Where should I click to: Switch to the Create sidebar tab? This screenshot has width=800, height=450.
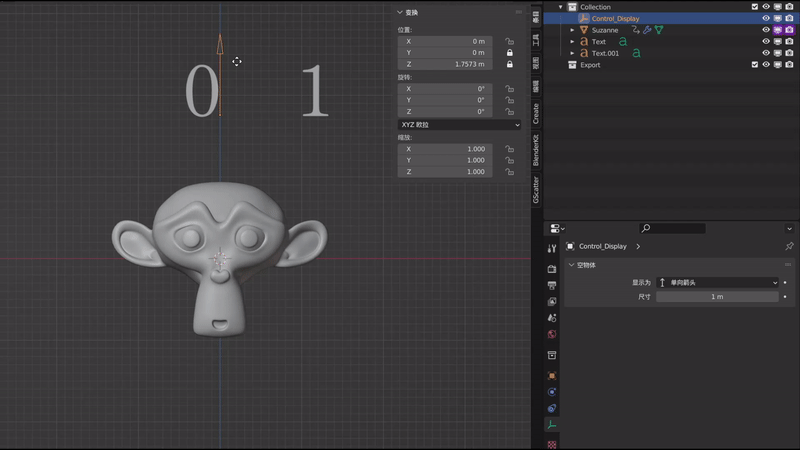536,113
